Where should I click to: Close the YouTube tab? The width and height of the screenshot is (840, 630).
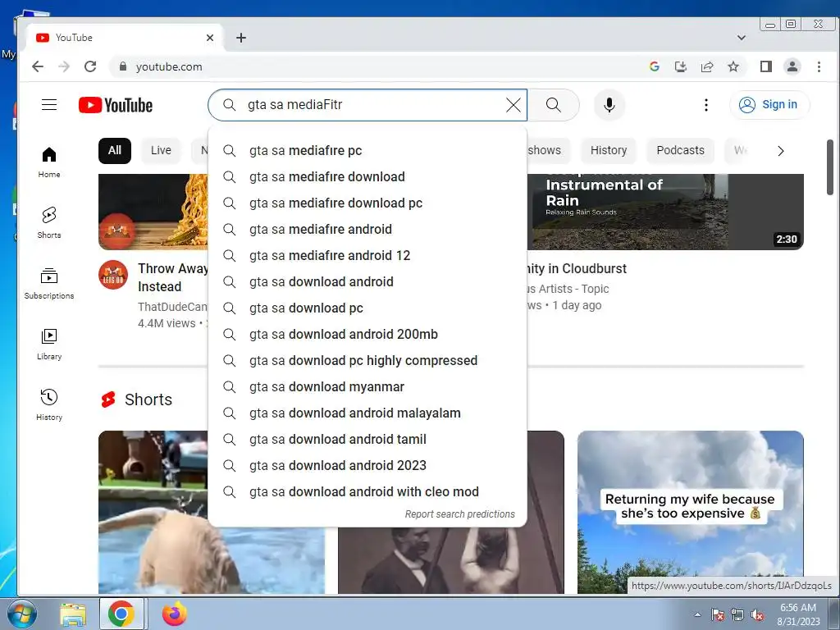[x=210, y=38]
